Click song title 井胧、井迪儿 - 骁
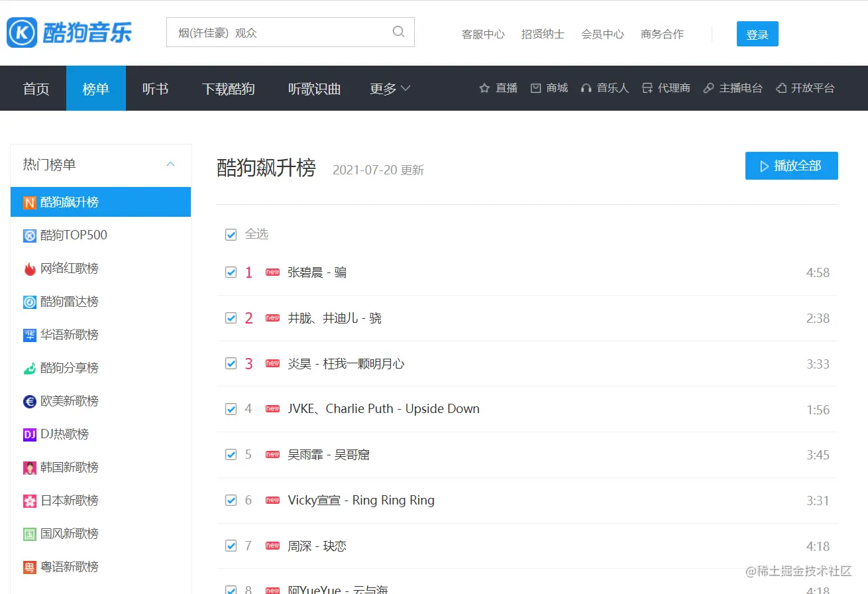This screenshot has width=868, height=594. pos(335,318)
